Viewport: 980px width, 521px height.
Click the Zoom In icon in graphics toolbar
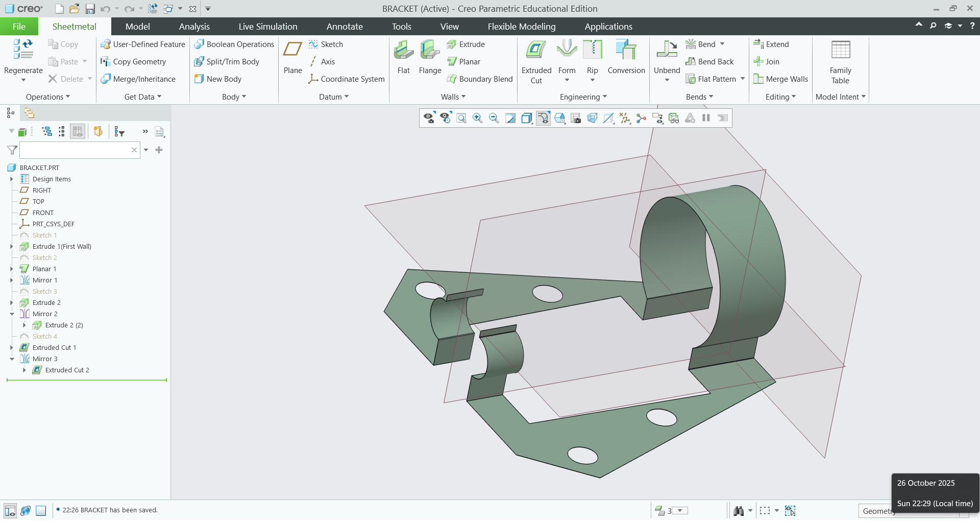(478, 118)
